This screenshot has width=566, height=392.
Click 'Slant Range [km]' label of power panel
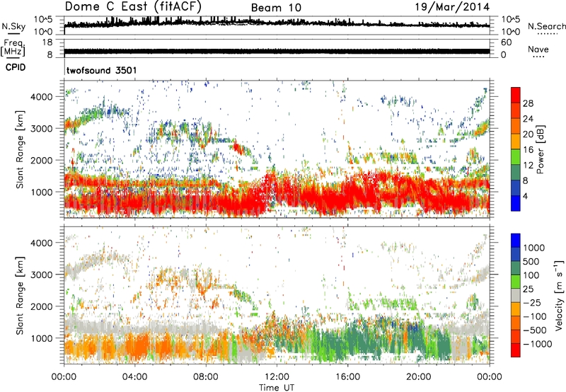20,149
